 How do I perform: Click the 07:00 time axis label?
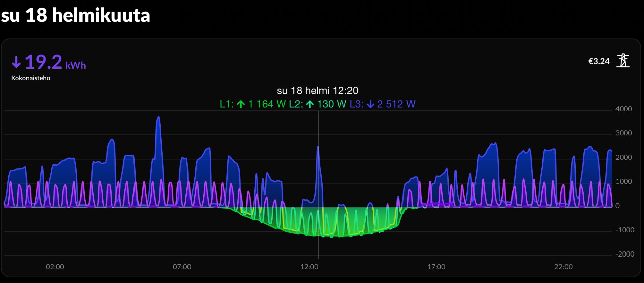pos(182,267)
